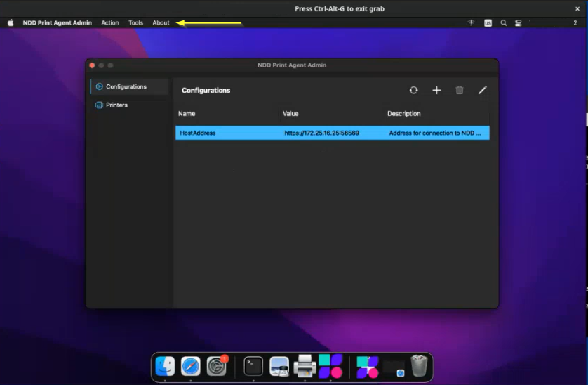Open the dark minimized window thumbnail in the Dock
Image resolution: width=588 pixels, height=385 pixels.
tap(394, 368)
